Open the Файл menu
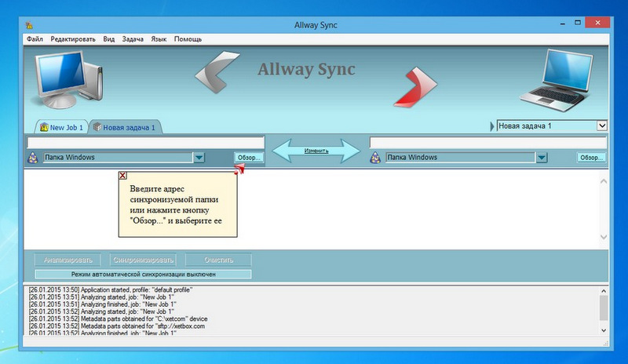Screen dimensions: 628x364 tap(35, 39)
